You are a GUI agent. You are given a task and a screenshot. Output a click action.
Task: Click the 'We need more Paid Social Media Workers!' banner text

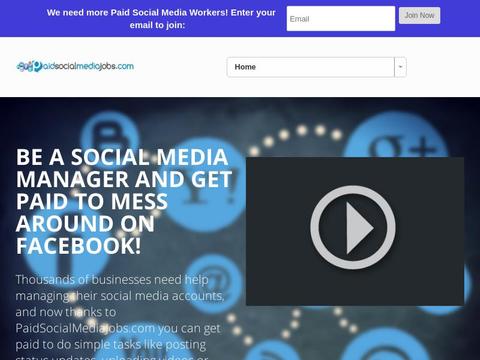(161, 19)
